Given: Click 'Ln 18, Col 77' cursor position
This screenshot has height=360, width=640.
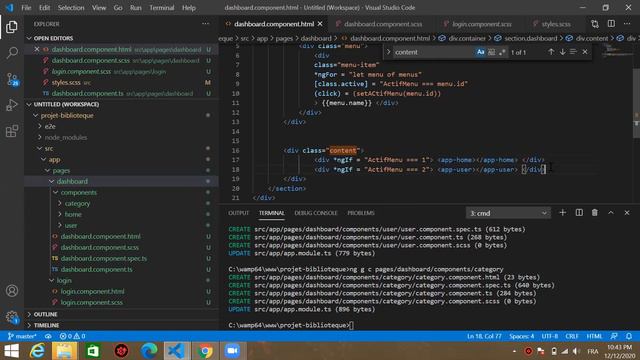Looking at the screenshot, I should (x=484, y=336).
